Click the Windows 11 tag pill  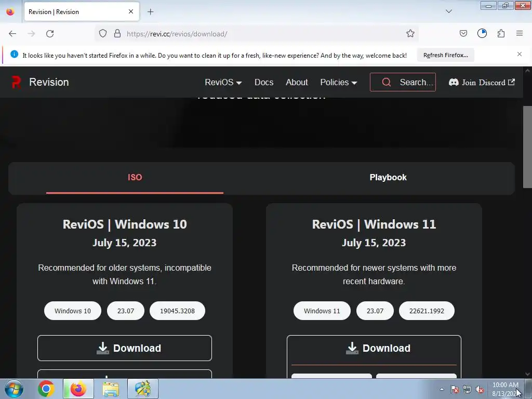click(x=322, y=311)
